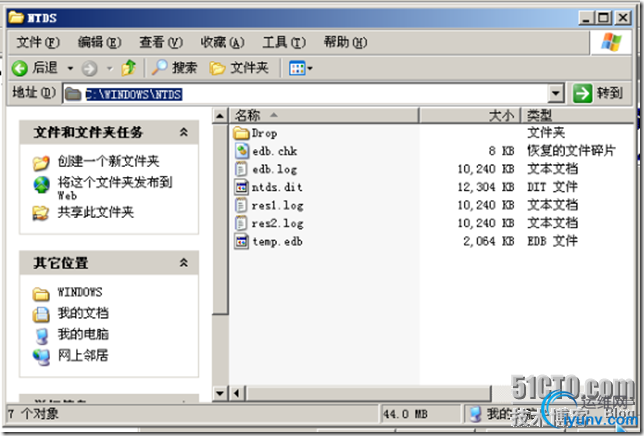The image size is (644, 436).
Task: Open the 查看(V) menu
Action: coord(161,42)
